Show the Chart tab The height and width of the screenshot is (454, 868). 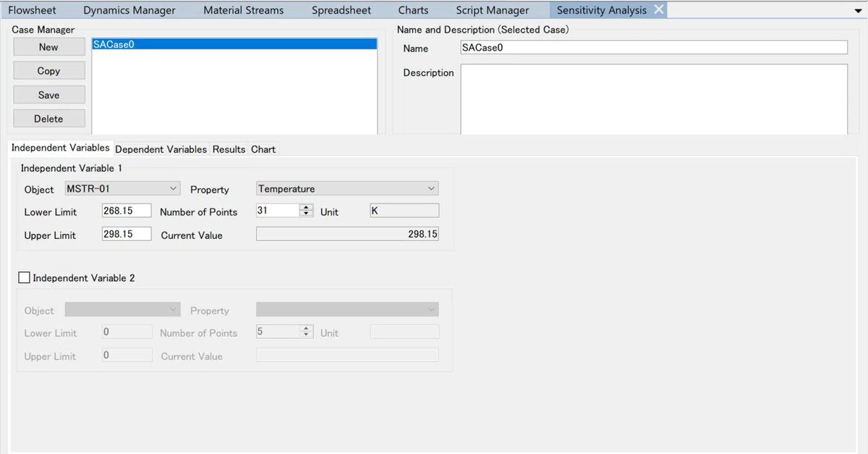pos(263,149)
